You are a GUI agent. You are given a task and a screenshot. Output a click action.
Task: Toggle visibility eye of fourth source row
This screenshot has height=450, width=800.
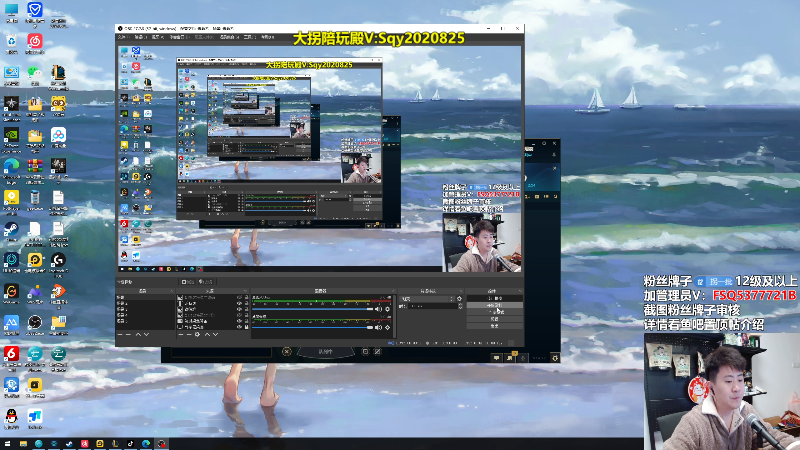(x=239, y=315)
